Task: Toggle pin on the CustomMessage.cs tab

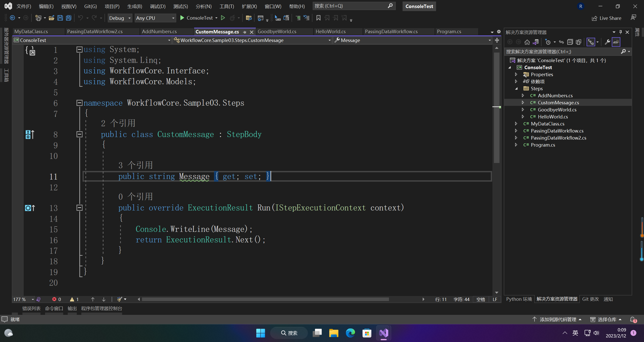Action: pyautogui.click(x=244, y=32)
